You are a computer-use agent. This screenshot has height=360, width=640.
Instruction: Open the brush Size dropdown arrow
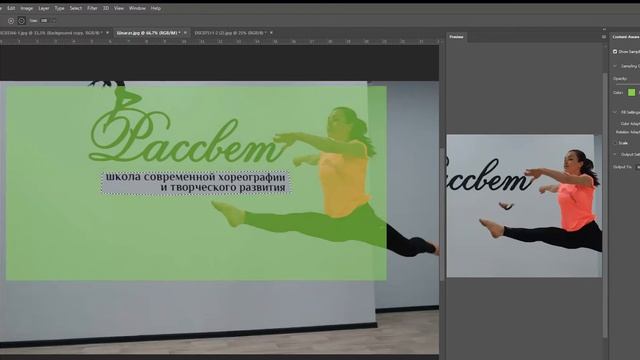coord(54,21)
